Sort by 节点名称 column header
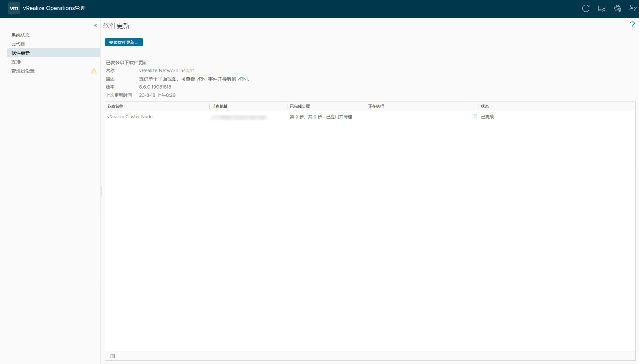 pyautogui.click(x=115, y=106)
